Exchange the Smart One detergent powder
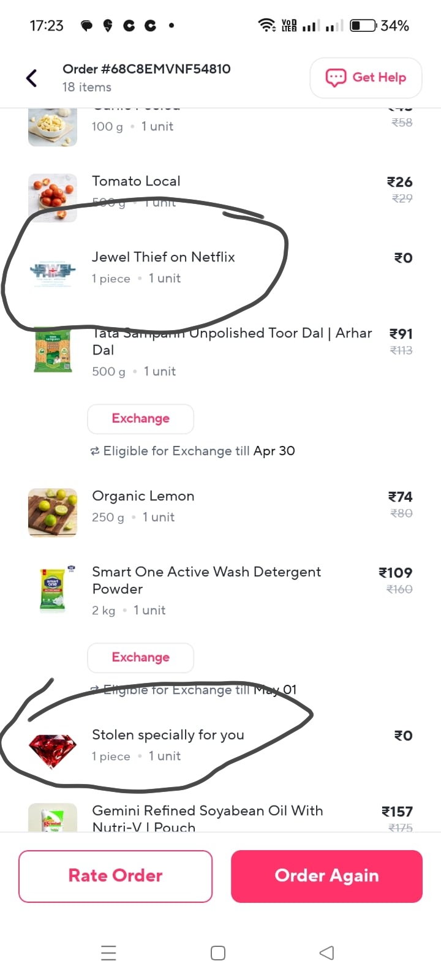 (x=140, y=658)
